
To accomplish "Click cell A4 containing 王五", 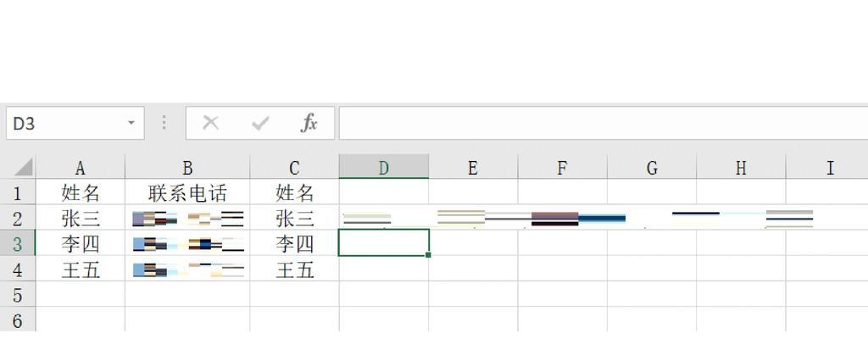I will (80, 270).
